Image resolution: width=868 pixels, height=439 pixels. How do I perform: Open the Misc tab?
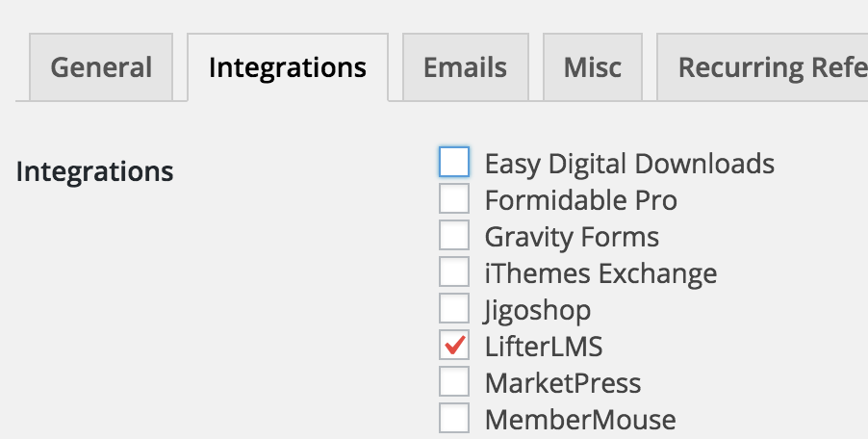point(593,67)
